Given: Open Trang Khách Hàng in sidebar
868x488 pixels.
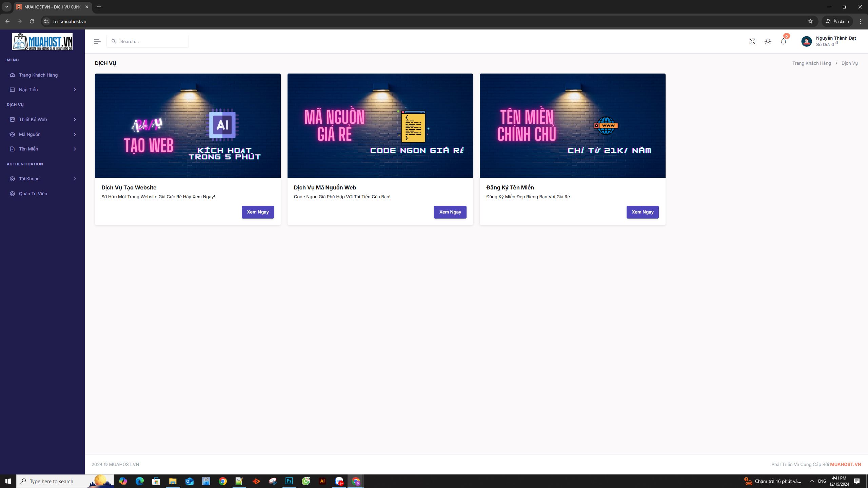Looking at the screenshot, I should (x=38, y=75).
